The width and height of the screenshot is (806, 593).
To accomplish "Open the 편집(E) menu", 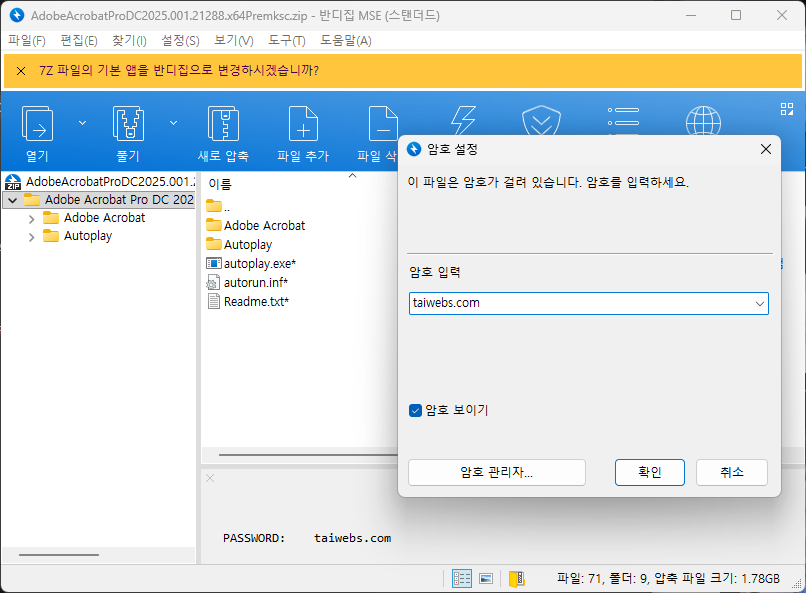I will click(79, 41).
